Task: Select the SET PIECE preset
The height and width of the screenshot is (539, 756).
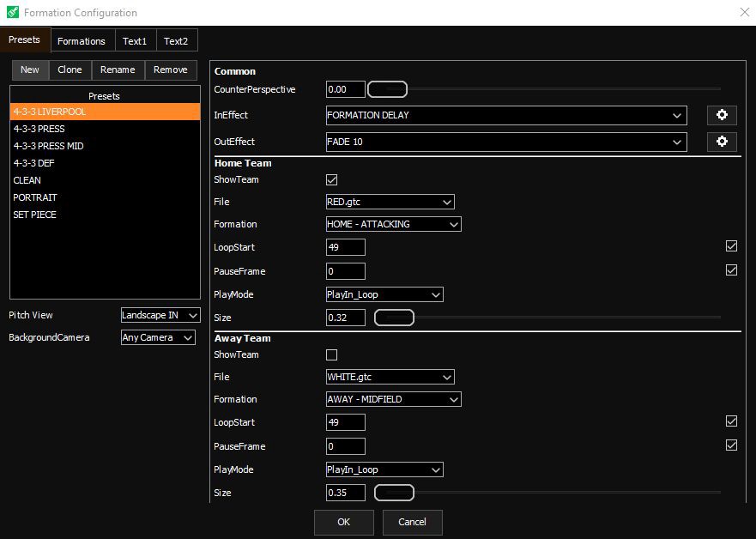Action: 105,215
